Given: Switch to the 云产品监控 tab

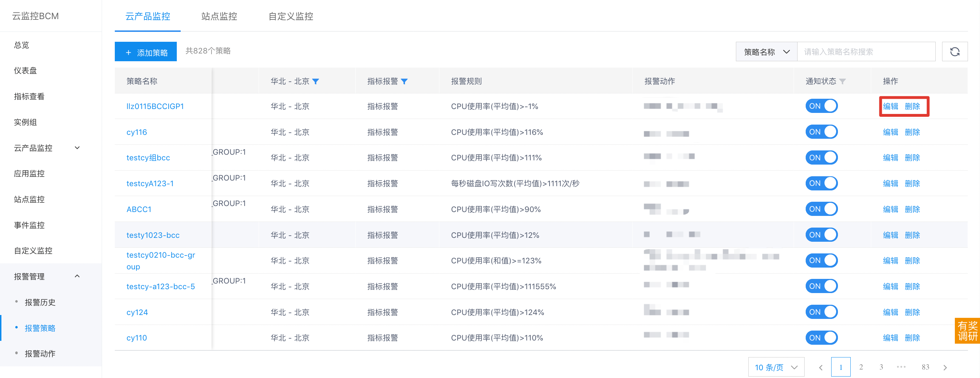Looking at the screenshot, I should (148, 16).
